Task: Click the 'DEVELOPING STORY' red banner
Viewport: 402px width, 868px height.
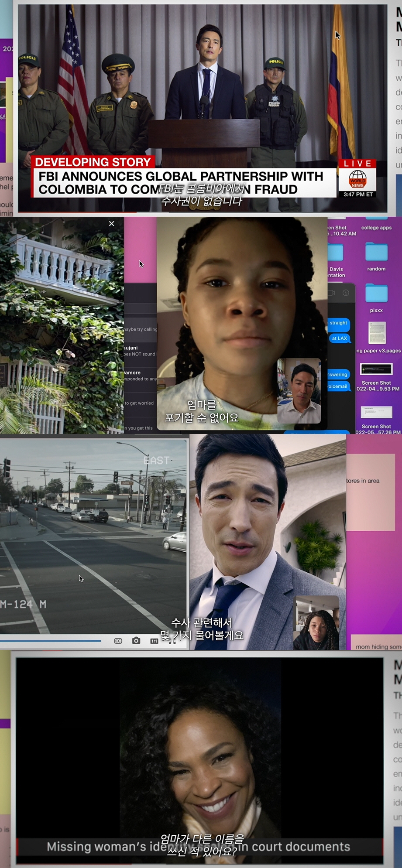Action: point(93,162)
